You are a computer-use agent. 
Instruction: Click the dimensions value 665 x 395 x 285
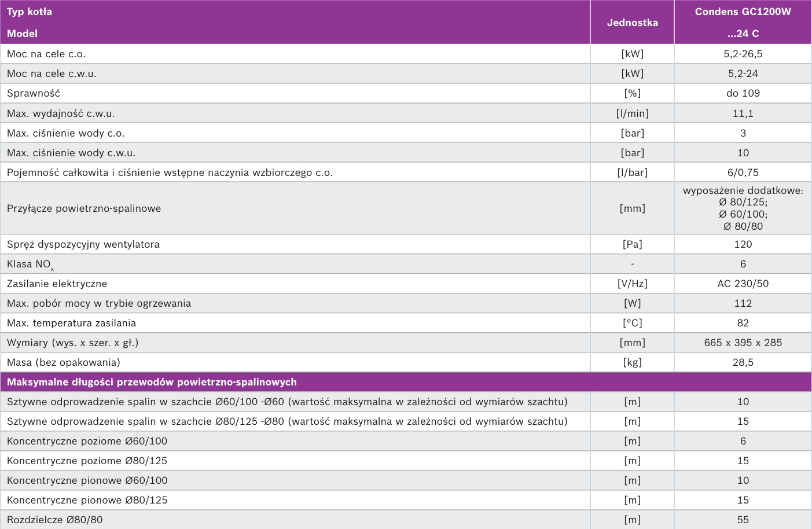click(743, 343)
